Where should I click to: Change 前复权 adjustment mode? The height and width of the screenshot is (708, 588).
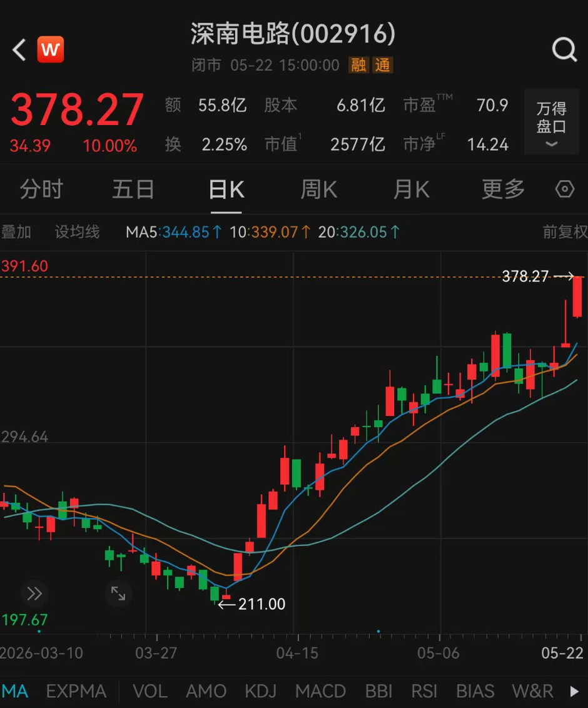(x=565, y=231)
